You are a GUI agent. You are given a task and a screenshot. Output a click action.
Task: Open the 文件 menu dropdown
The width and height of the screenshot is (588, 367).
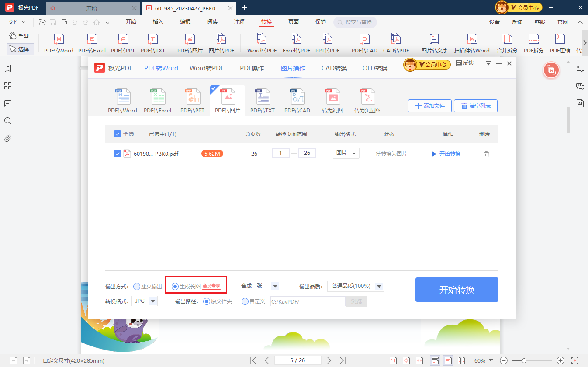17,22
